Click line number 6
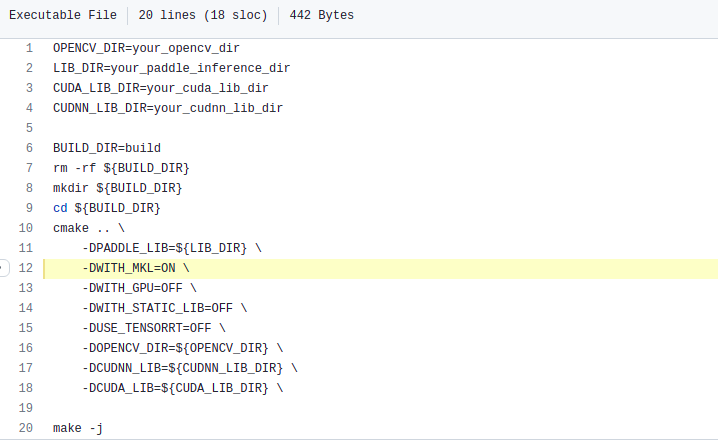This screenshot has width=718, height=443. (29, 148)
